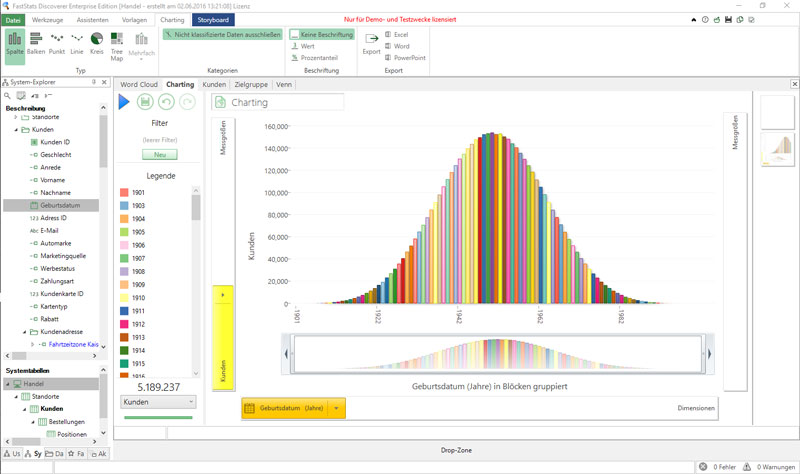Expand the Standorte folder in Beschreibung tree
The width and height of the screenshot is (800, 474).
(16, 117)
